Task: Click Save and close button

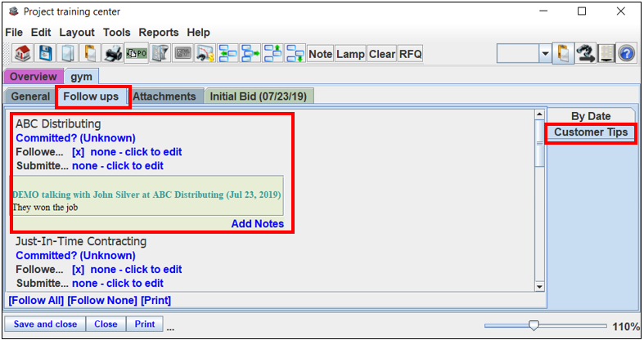Action: tap(45, 324)
